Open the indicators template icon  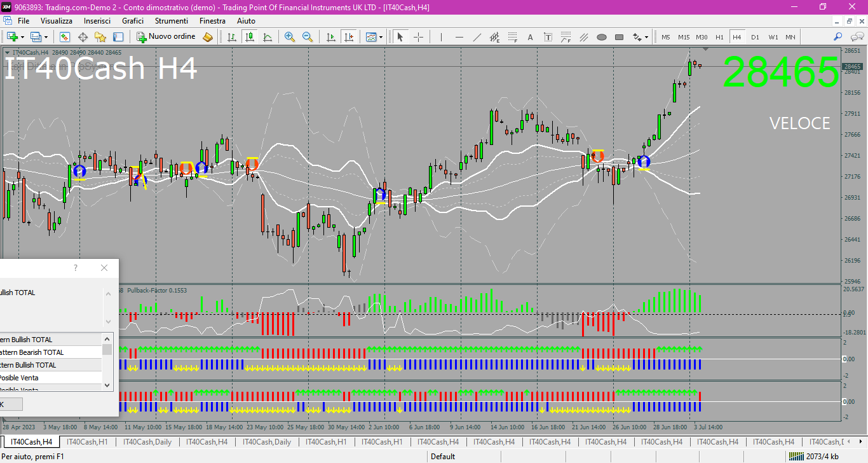[x=371, y=37]
